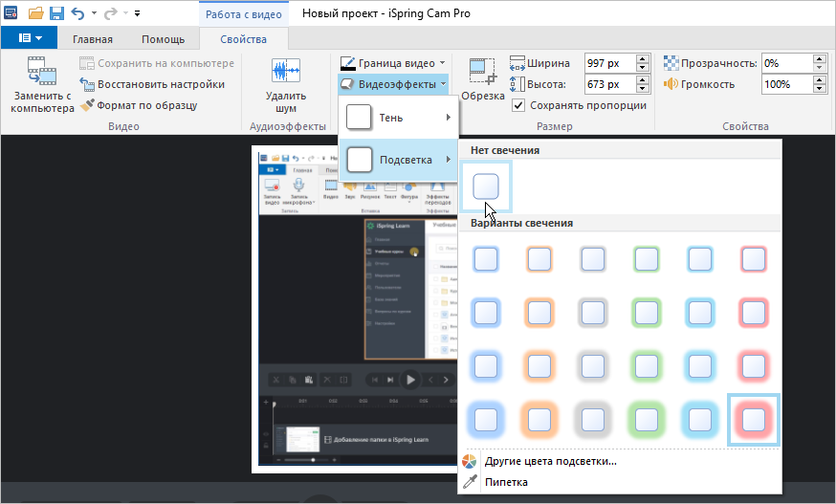
Task: Switch to the Помощь tab
Action: click(164, 39)
